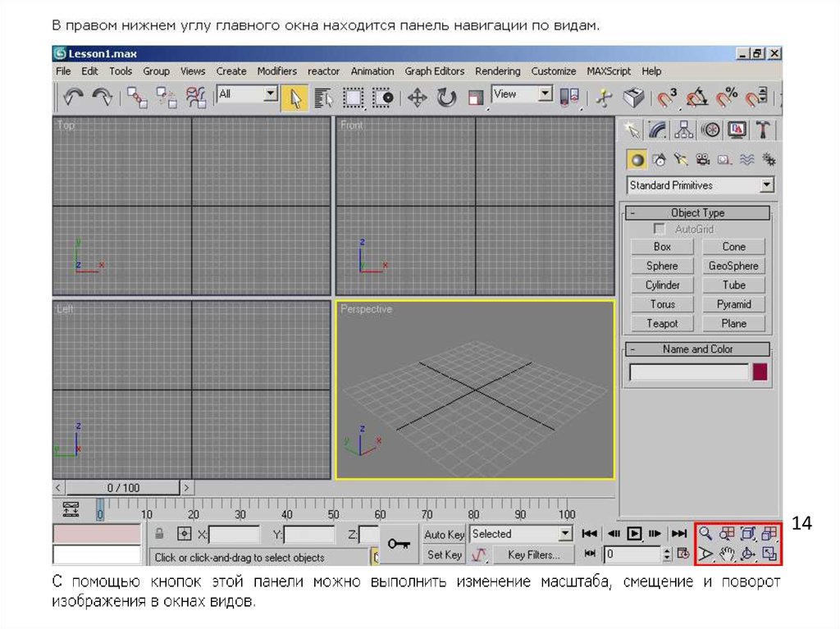Image resolution: width=840 pixels, height=629 pixels.
Task: Click the Arc Rotate viewport icon
Action: coord(747,554)
